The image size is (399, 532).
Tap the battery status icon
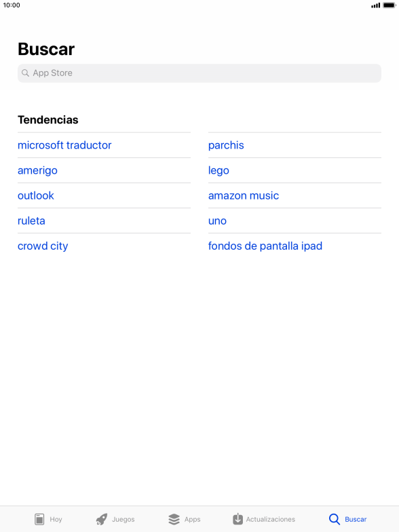click(389, 5)
